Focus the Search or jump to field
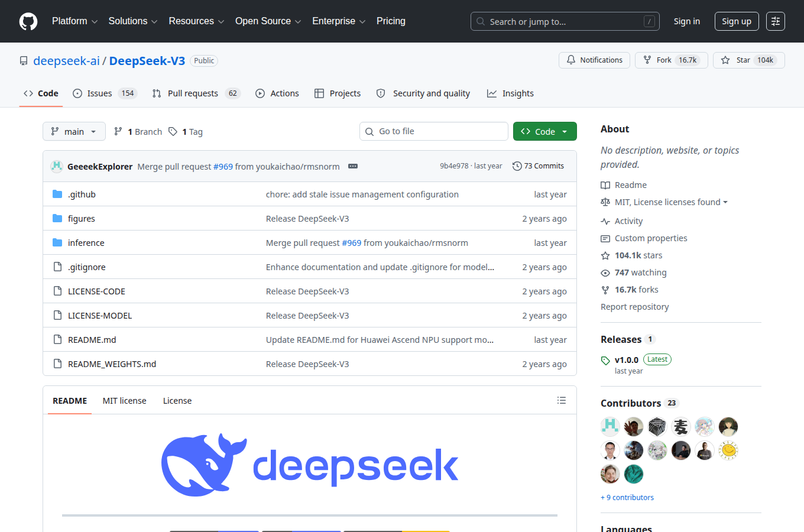Image resolution: width=804 pixels, height=532 pixels. click(565, 21)
